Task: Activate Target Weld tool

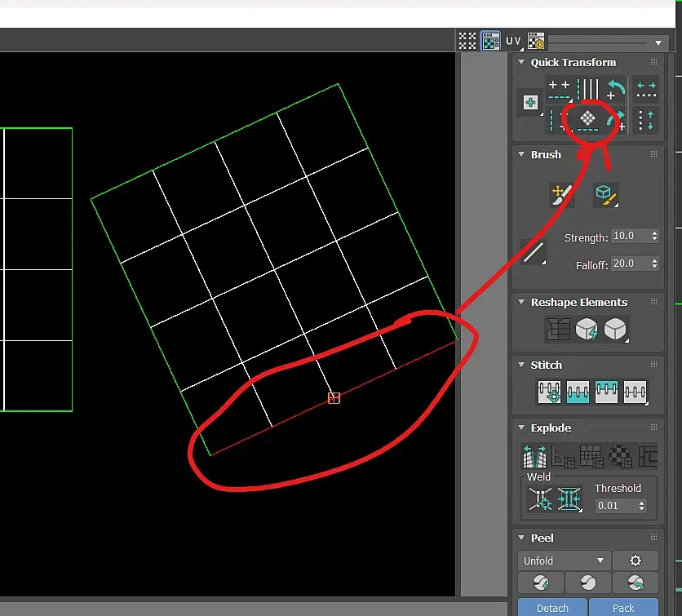Action: tap(540, 499)
